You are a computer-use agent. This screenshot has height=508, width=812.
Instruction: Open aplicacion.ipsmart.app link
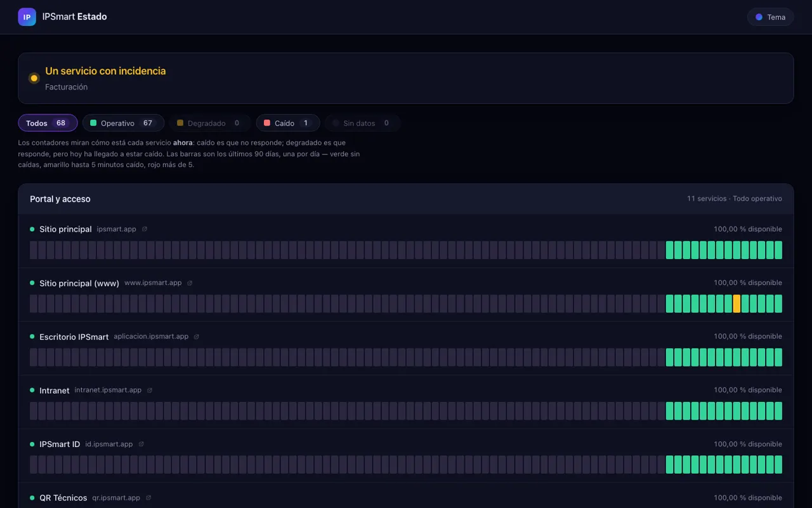(151, 337)
